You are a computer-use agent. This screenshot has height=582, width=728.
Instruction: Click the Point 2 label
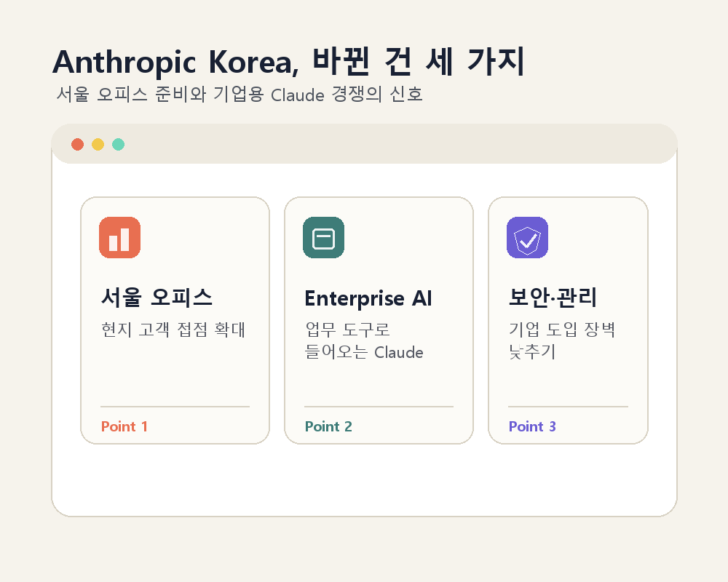click(x=328, y=426)
